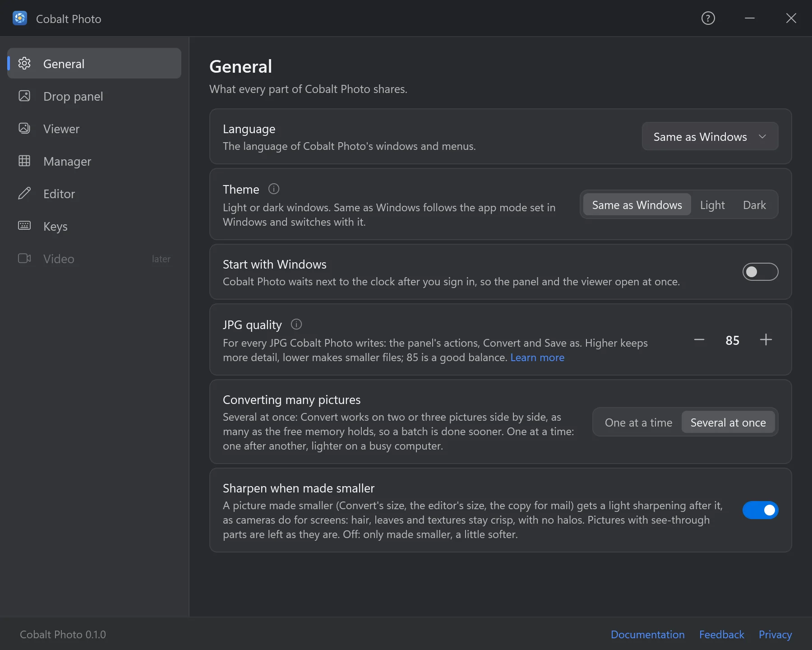Minimize the Cobalt Photo window
The image size is (812, 650).
pos(750,18)
